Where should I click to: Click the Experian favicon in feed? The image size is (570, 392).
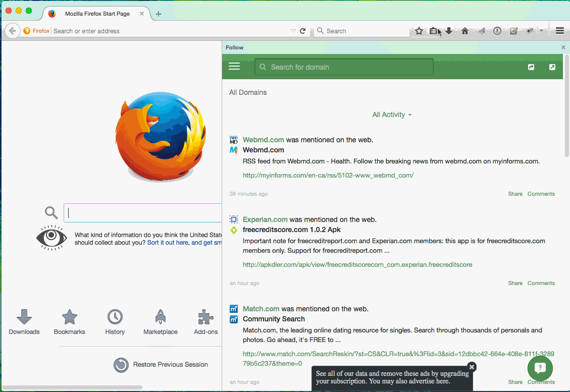point(234,219)
